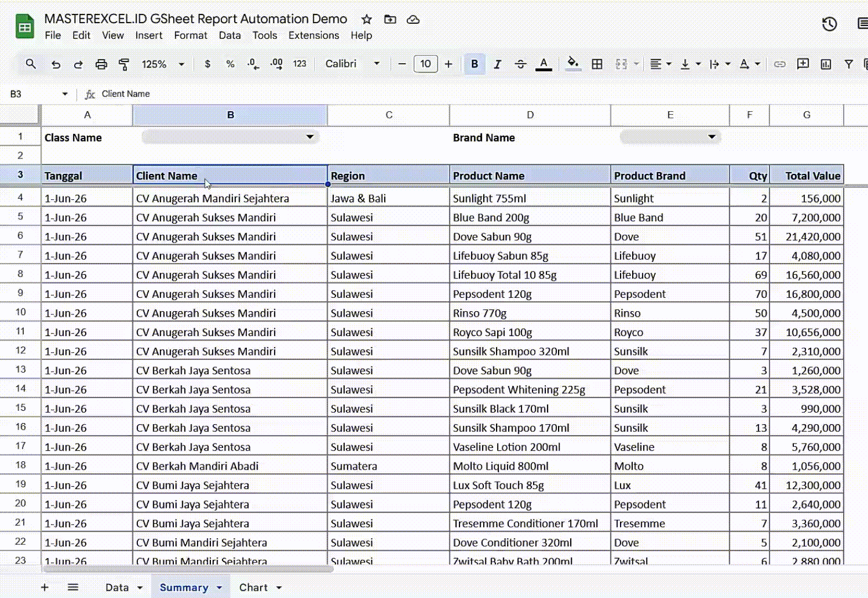Open version history clock icon
Viewport: 868px width, 598px height.
click(829, 24)
